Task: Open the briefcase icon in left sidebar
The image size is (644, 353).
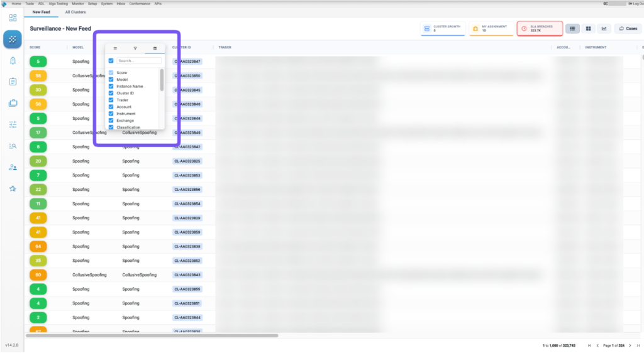Action: coord(13,103)
